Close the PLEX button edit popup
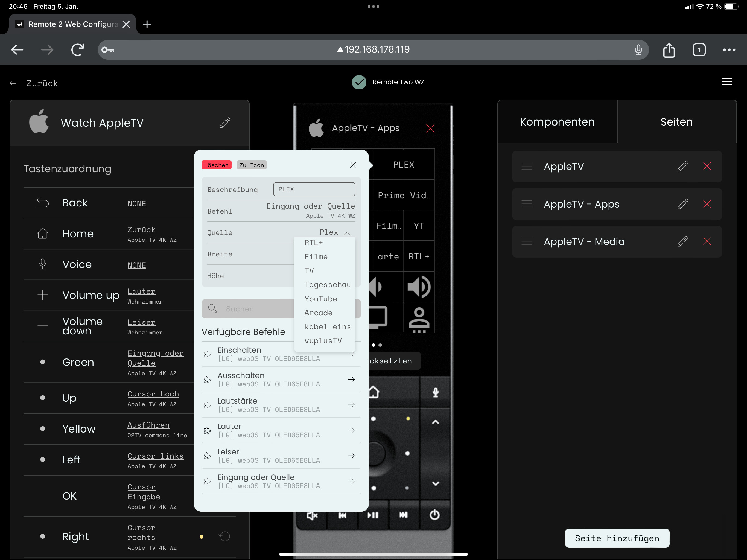 353,165
